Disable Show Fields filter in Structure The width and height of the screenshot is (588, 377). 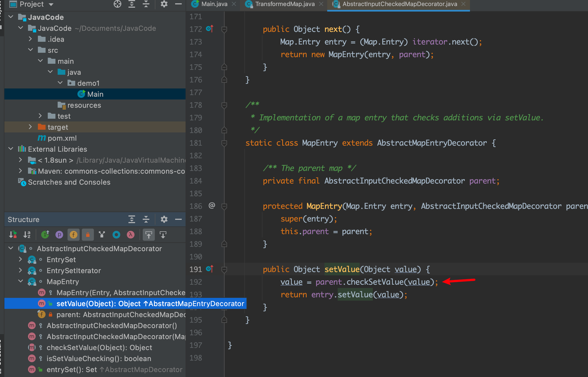(73, 235)
